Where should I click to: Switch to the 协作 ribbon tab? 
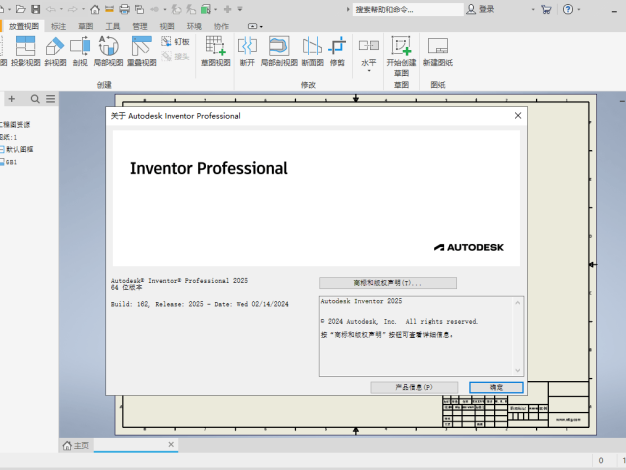pos(221,26)
